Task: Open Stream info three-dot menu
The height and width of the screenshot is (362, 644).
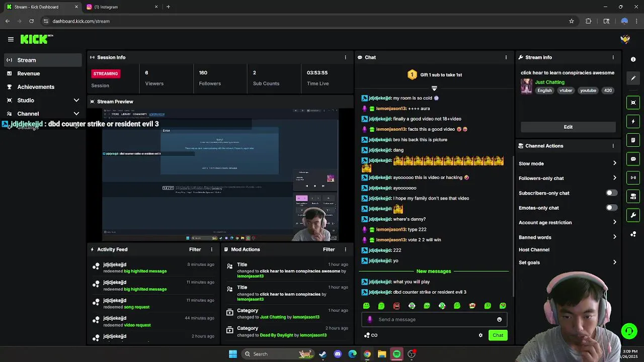Action: coord(613,57)
